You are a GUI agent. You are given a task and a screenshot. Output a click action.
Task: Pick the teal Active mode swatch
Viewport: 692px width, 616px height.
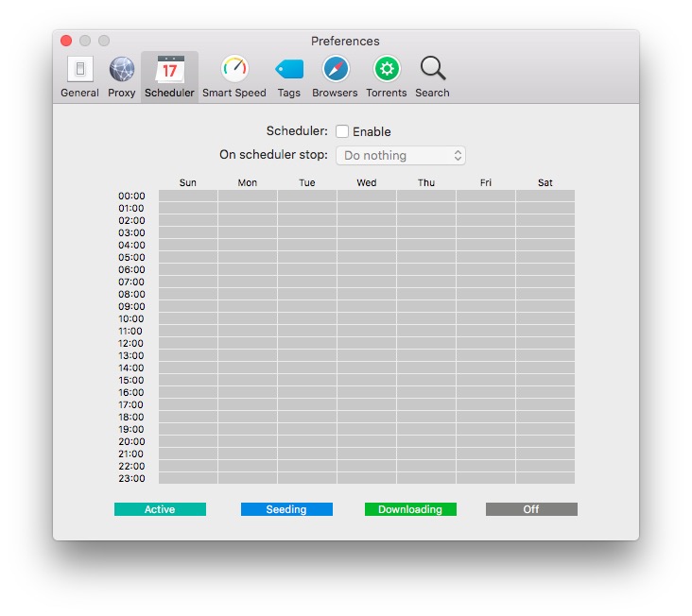tap(160, 509)
